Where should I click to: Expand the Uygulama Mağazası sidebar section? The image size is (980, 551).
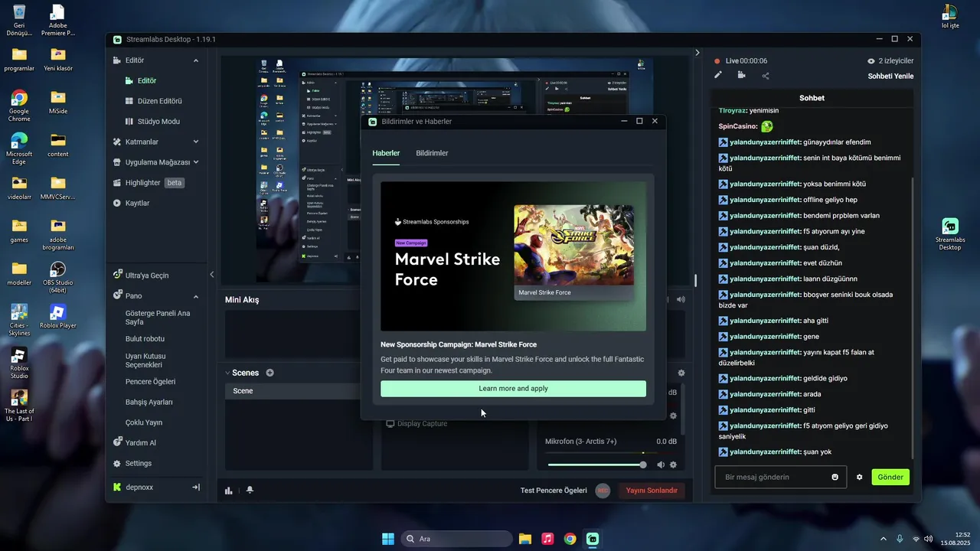pos(196,162)
